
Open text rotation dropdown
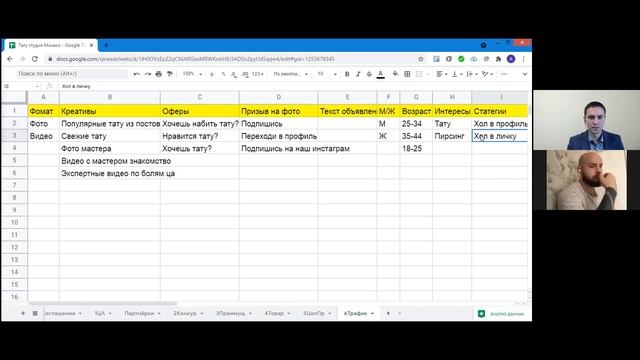487,74
